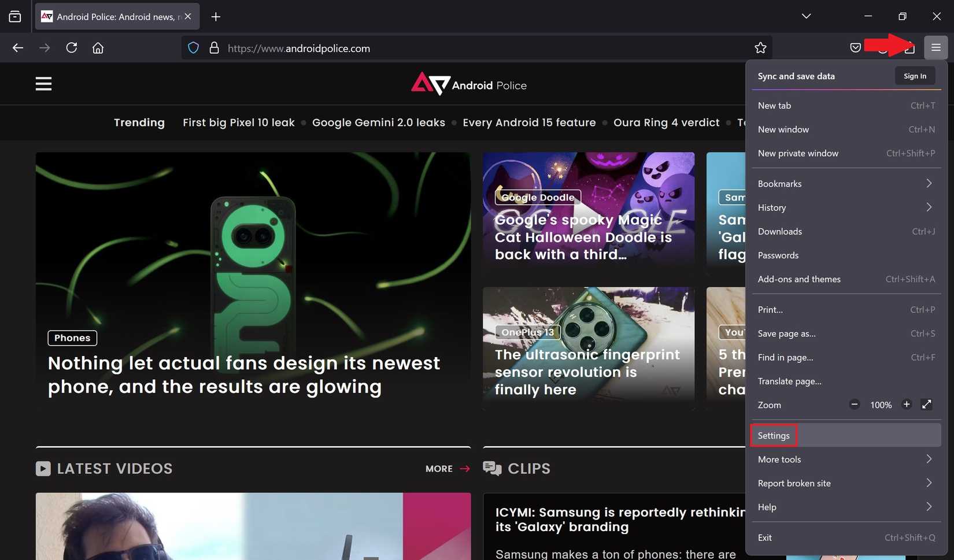Enter full screen from Zoom row

926,405
